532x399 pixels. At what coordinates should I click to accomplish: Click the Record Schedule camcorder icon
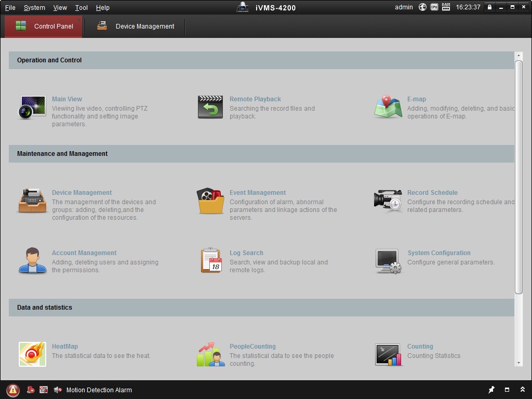[x=388, y=201]
